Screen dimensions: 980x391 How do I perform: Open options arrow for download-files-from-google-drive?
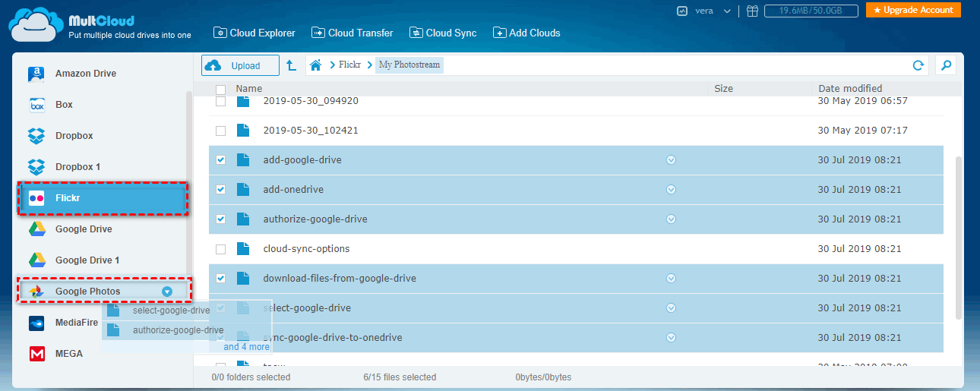click(x=671, y=279)
